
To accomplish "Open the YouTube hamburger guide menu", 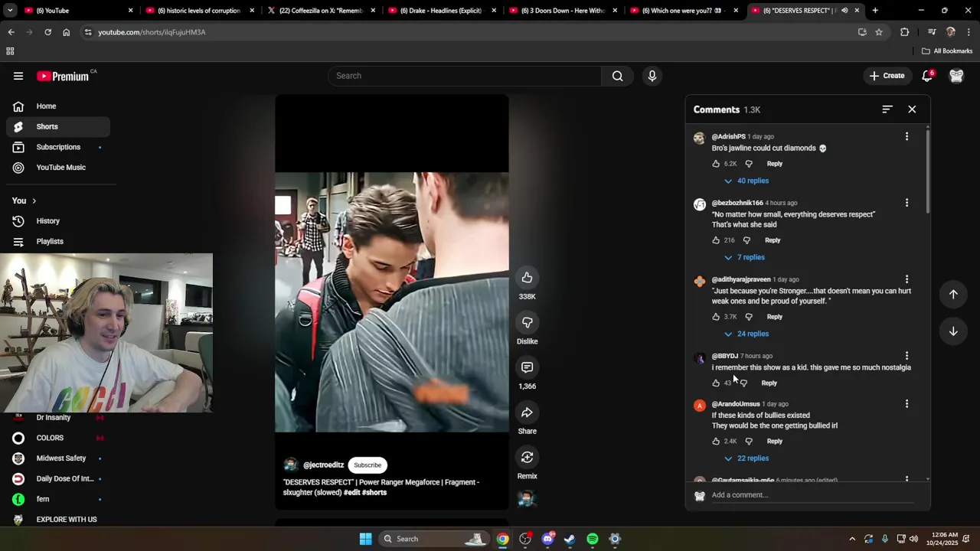I will click(x=18, y=76).
